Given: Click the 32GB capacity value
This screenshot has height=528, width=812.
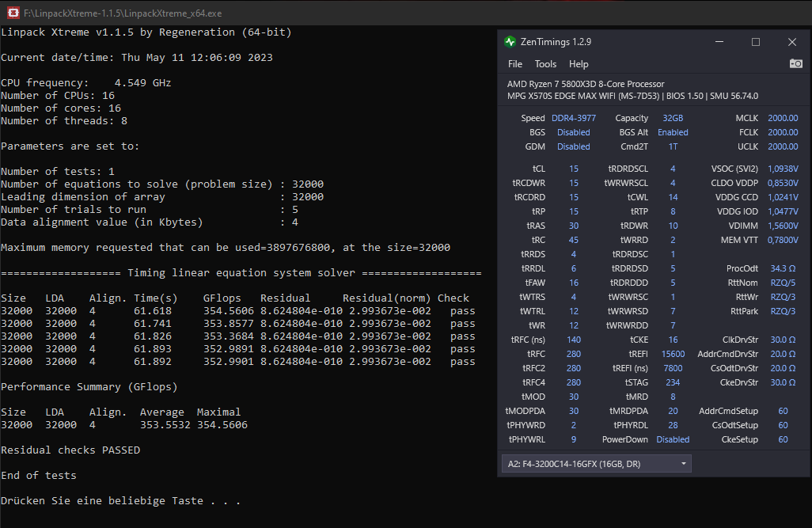Looking at the screenshot, I should tap(673, 118).
